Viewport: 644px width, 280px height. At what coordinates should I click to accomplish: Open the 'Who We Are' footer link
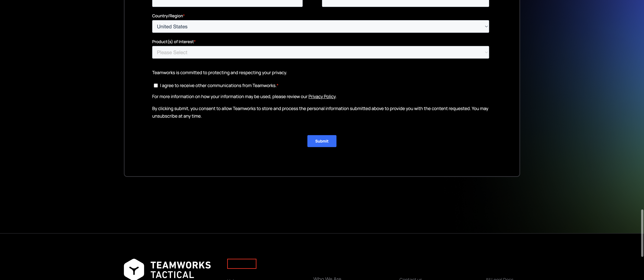[x=327, y=278]
